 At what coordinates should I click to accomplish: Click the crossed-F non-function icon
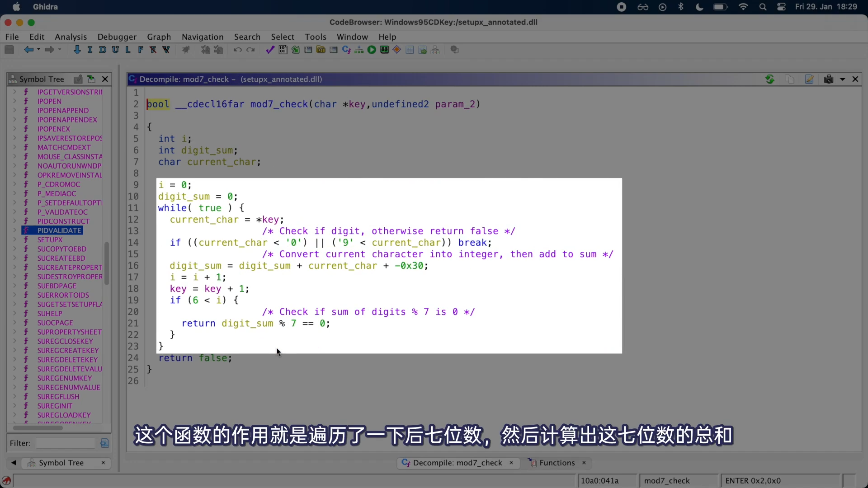(x=153, y=50)
